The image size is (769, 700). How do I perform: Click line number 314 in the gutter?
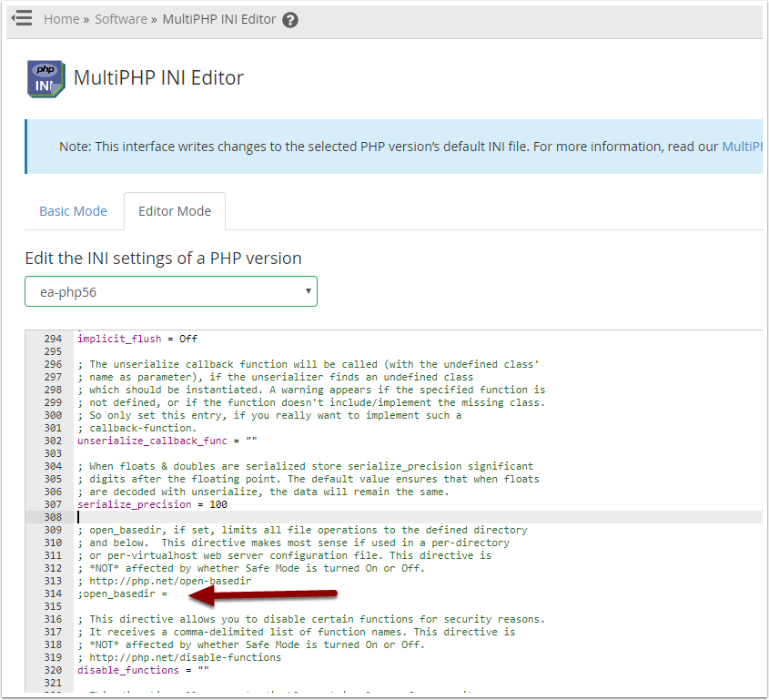coord(53,594)
